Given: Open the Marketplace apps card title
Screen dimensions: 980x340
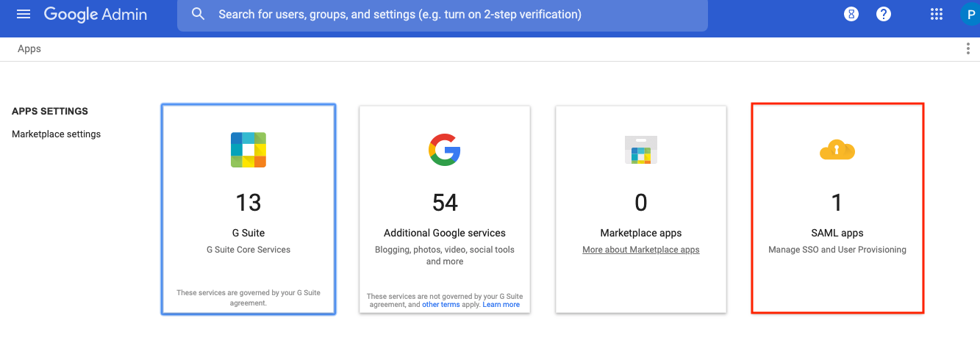Looking at the screenshot, I should [x=641, y=233].
